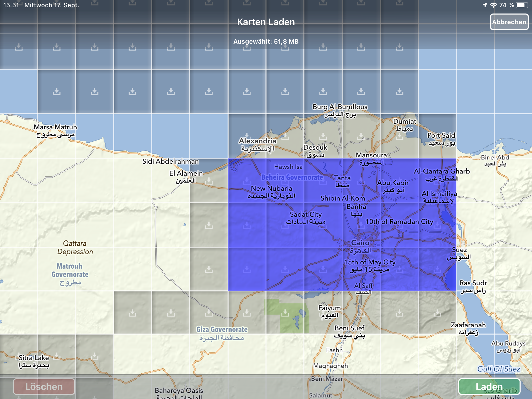Click the 'Karten Laden' title
Image resolution: width=532 pixels, height=399 pixels.
click(x=266, y=22)
